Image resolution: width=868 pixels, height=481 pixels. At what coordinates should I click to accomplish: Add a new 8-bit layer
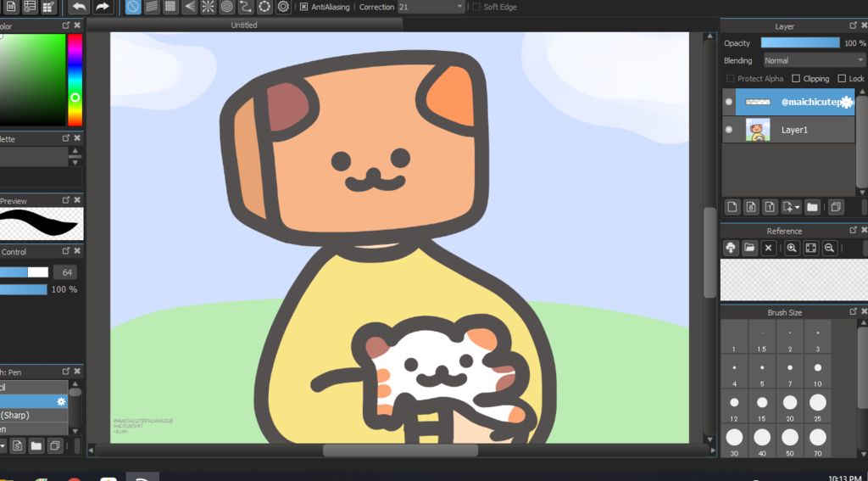pyautogui.click(x=751, y=207)
